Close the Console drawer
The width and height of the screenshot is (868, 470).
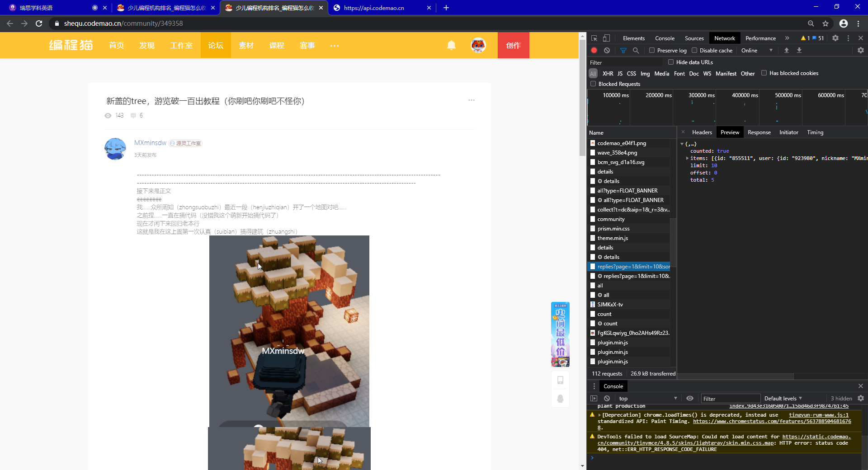(861, 386)
